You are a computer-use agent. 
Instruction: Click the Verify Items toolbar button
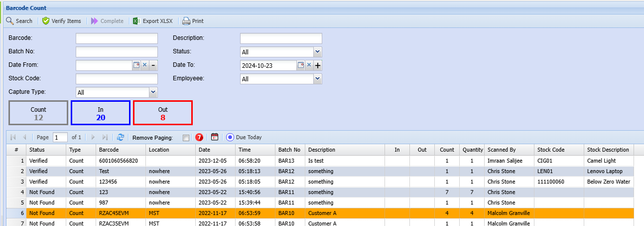[61, 21]
